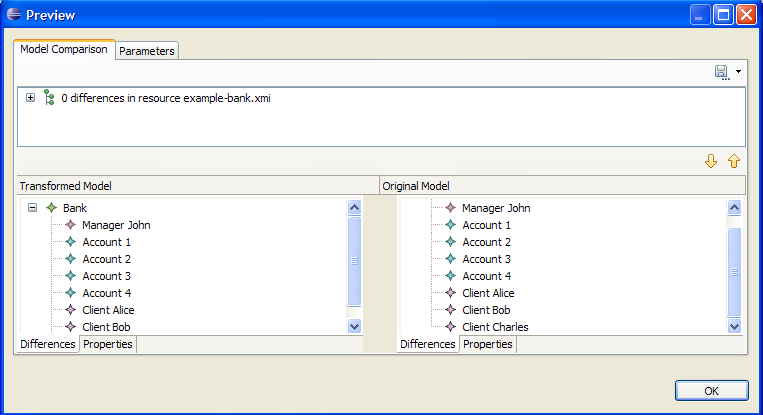Select Client Alice in Original Model tree
Image resolution: width=763 pixels, height=415 pixels.
click(489, 293)
